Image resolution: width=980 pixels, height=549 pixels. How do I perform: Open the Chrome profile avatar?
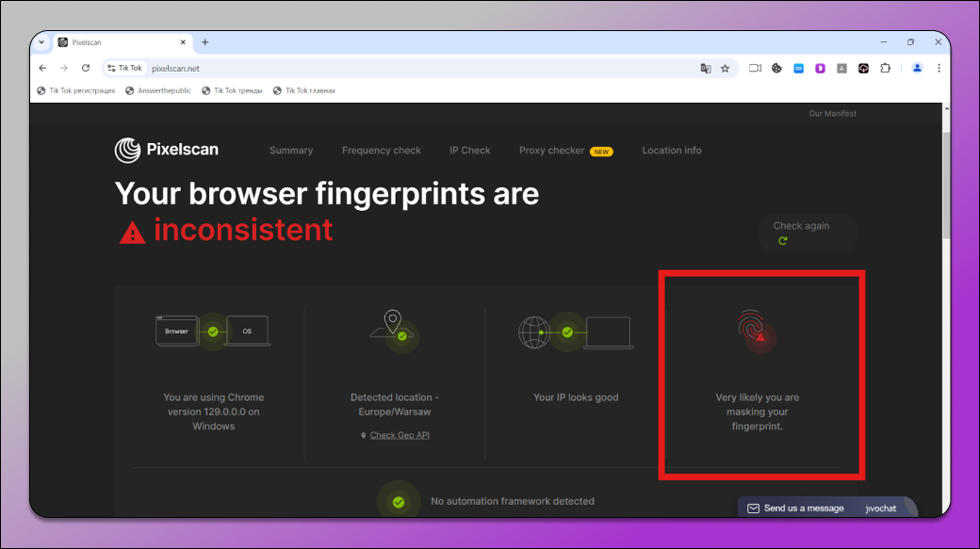click(x=916, y=69)
